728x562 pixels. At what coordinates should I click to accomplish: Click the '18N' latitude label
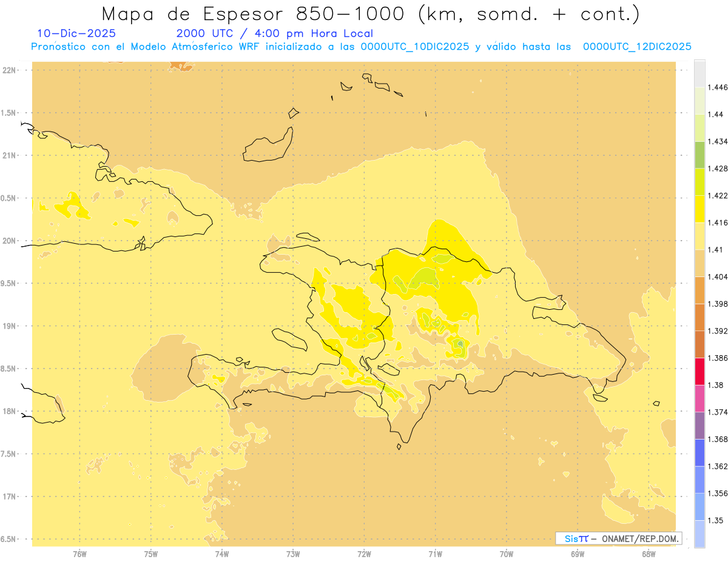click(x=9, y=411)
